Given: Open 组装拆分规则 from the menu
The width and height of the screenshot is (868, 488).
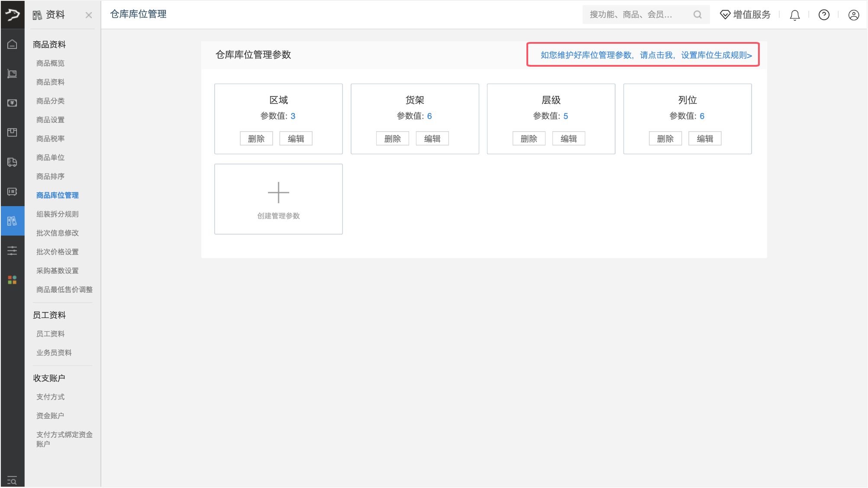Looking at the screenshot, I should (57, 214).
